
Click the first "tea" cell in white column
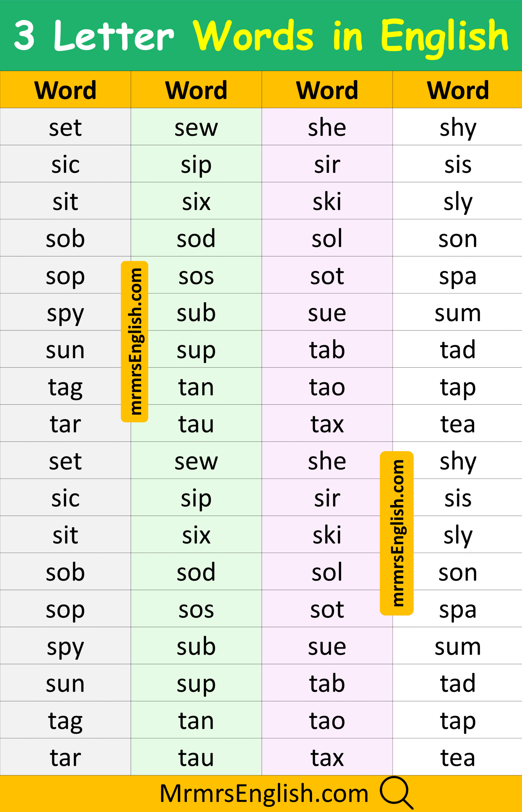click(x=458, y=424)
